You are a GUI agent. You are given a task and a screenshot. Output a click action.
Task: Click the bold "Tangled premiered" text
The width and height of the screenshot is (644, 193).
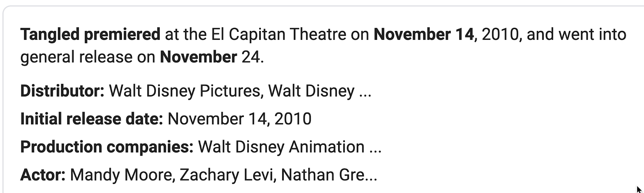click(x=90, y=35)
